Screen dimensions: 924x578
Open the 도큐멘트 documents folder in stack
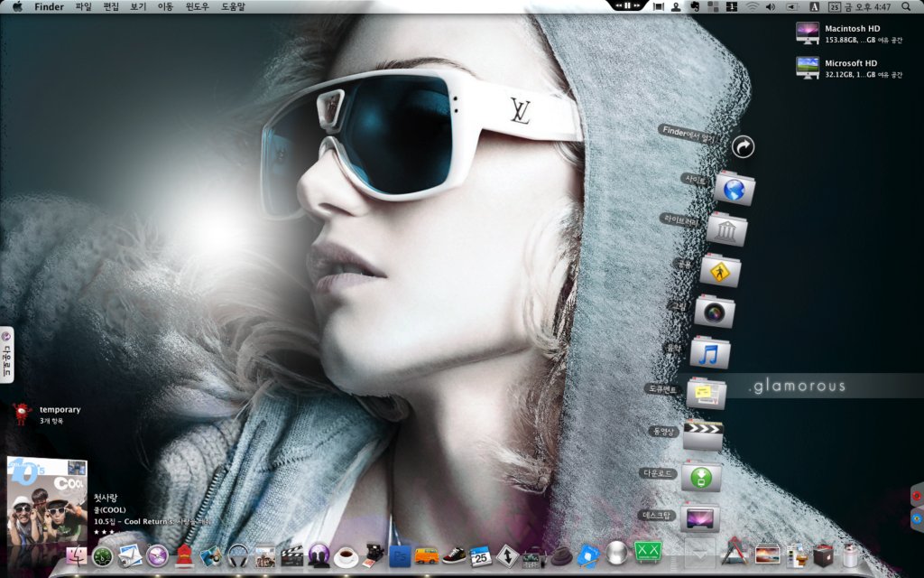706,394
